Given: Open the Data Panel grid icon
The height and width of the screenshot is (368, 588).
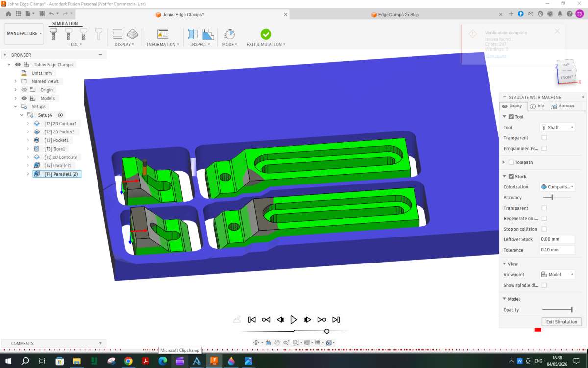Looking at the screenshot, I should tap(19, 14).
